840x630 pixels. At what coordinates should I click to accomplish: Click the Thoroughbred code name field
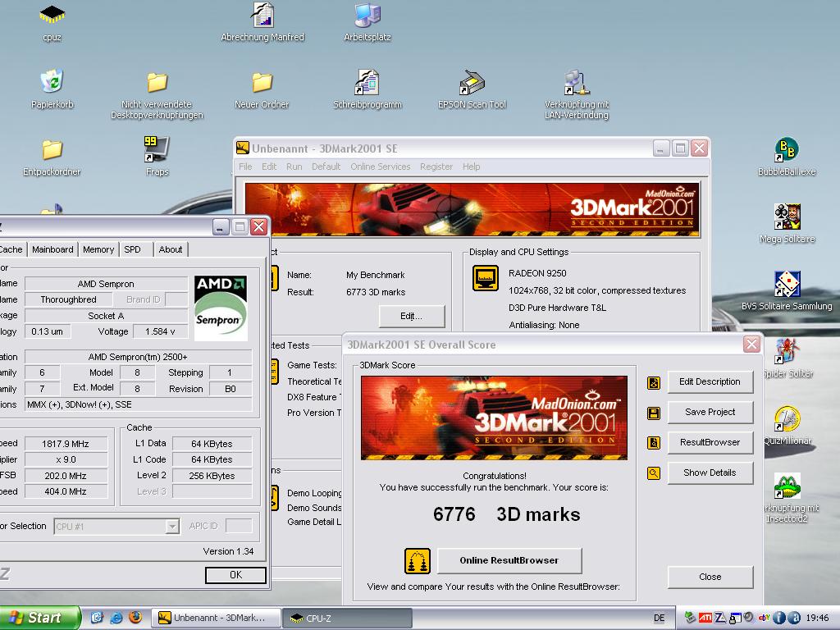coord(69,299)
